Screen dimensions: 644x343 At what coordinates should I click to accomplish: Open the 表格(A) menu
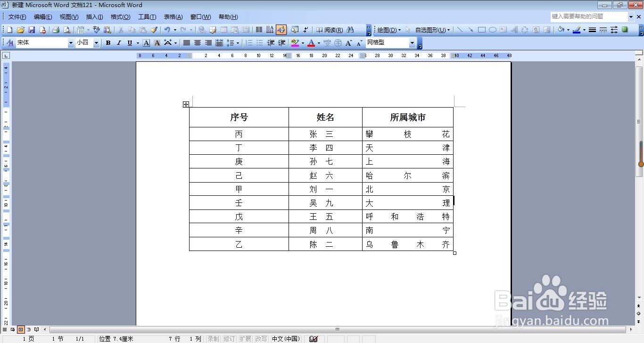tap(173, 17)
